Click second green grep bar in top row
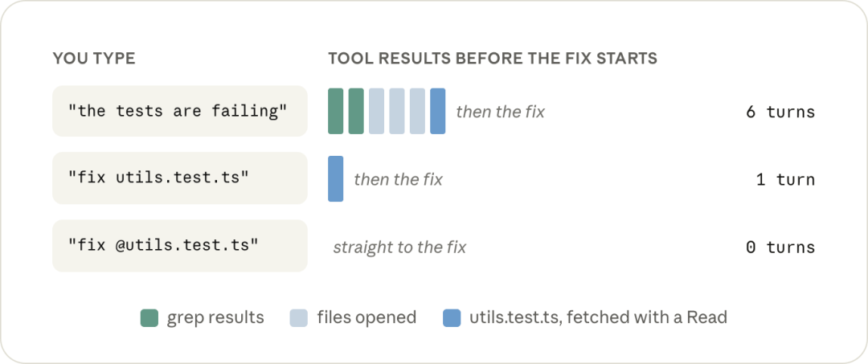Viewport: 868px width, 364px height. pyautogui.click(x=356, y=111)
